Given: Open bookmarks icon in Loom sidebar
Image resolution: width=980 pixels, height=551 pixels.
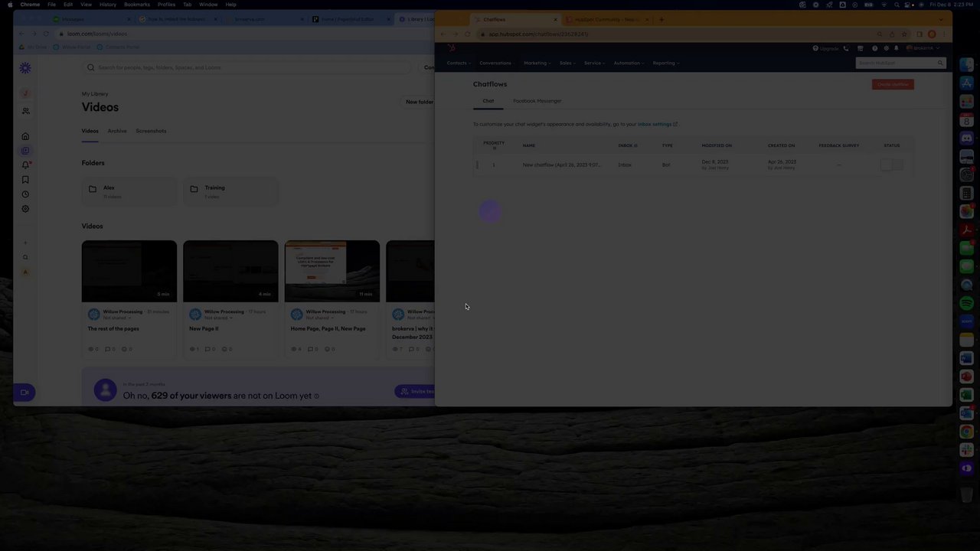Looking at the screenshot, I should point(25,180).
